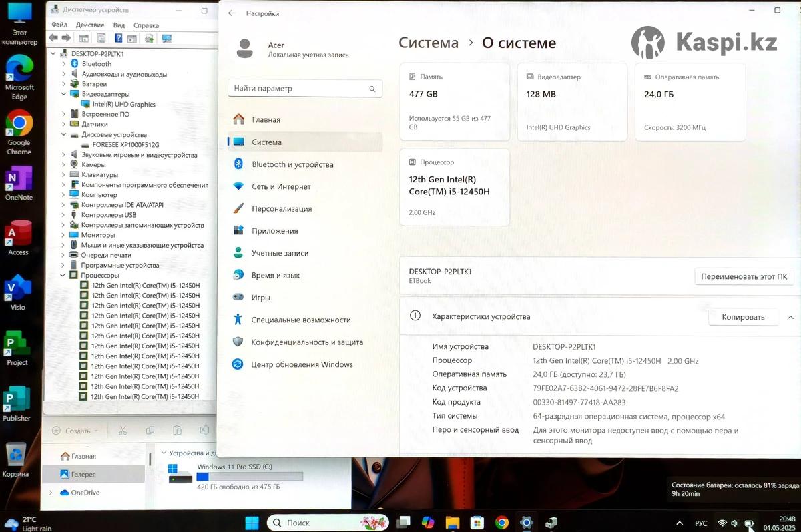Open the Файл menu in Device Manager

59,25
